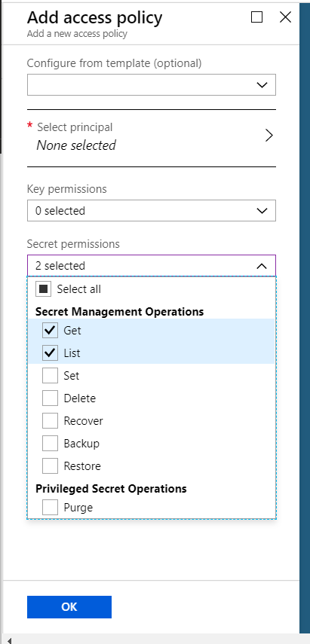Image resolution: width=310 pixels, height=644 pixels.
Task: Enable the Backup secret permission
Action: (51, 443)
